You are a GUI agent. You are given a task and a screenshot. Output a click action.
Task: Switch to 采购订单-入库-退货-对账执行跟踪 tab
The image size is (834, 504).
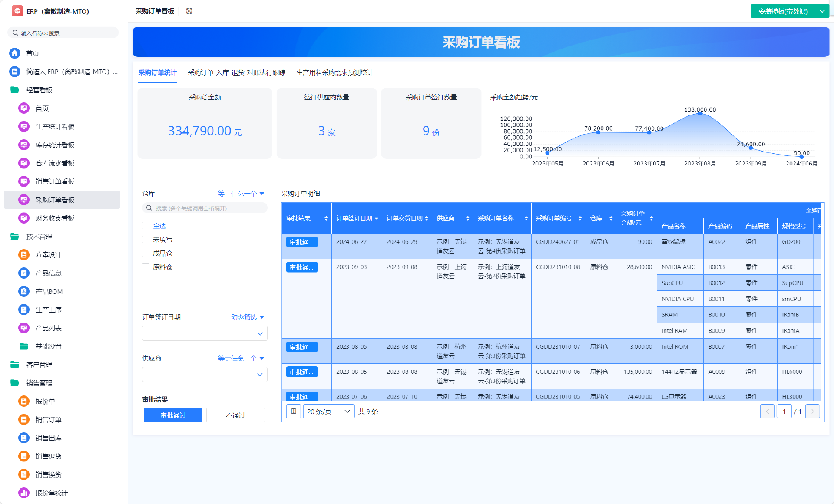pyautogui.click(x=236, y=72)
